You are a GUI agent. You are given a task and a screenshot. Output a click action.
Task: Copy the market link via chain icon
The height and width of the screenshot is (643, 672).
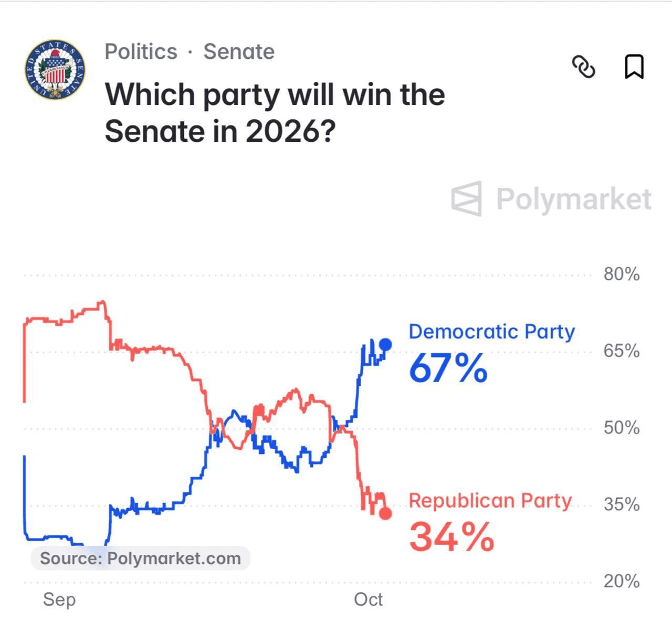click(x=583, y=67)
